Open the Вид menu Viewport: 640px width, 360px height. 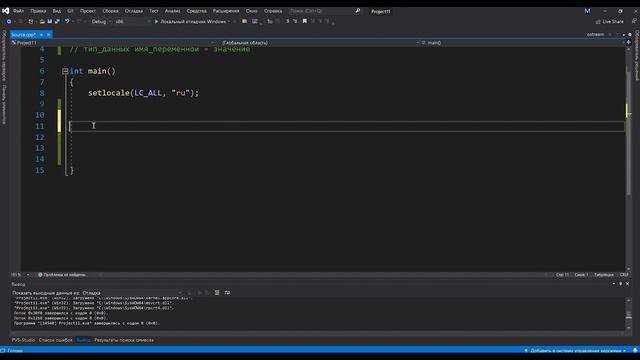pyautogui.click(x=57, y=11)
